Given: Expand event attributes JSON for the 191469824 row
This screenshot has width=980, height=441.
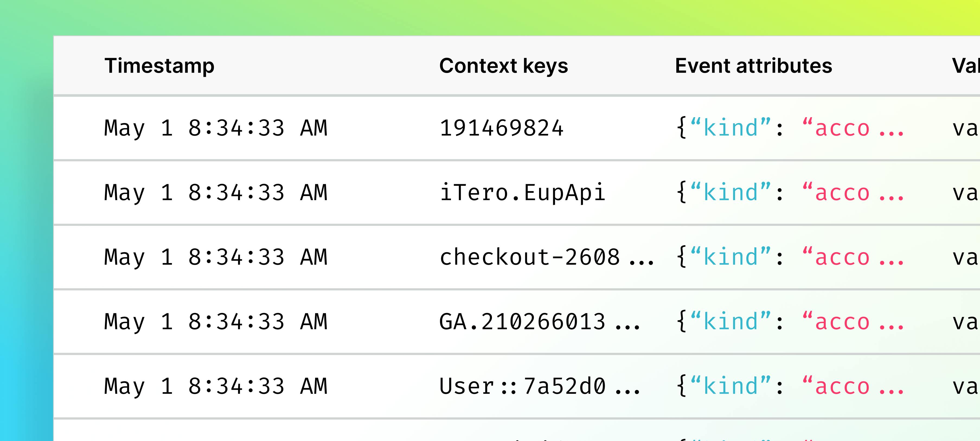Looking at the screenshot, I should coord(789,128).
